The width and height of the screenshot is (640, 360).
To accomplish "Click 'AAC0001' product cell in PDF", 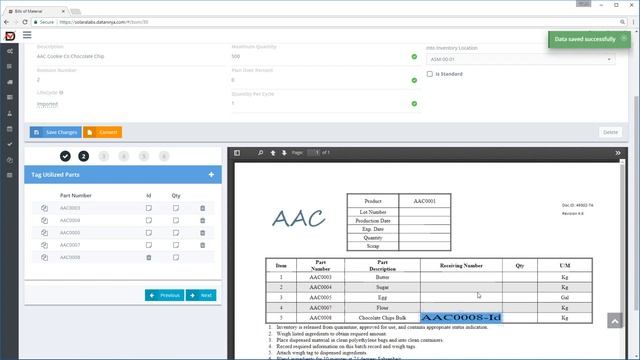I will [424, 201].
